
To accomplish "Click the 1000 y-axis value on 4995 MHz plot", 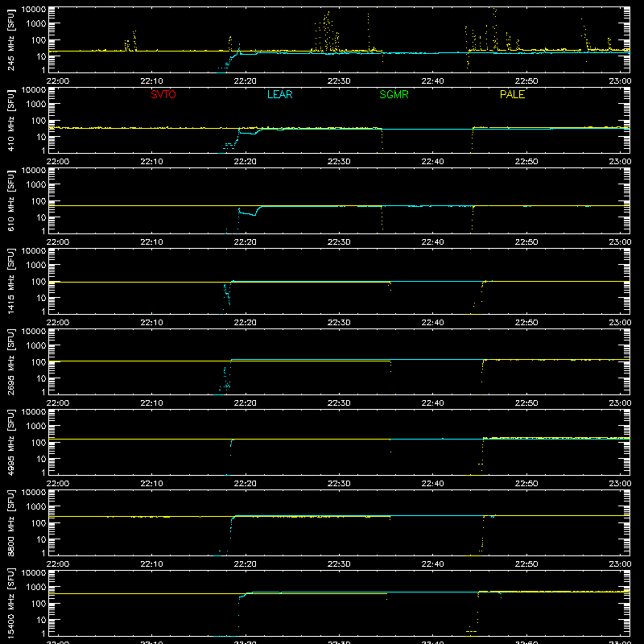I will point(36,427).
